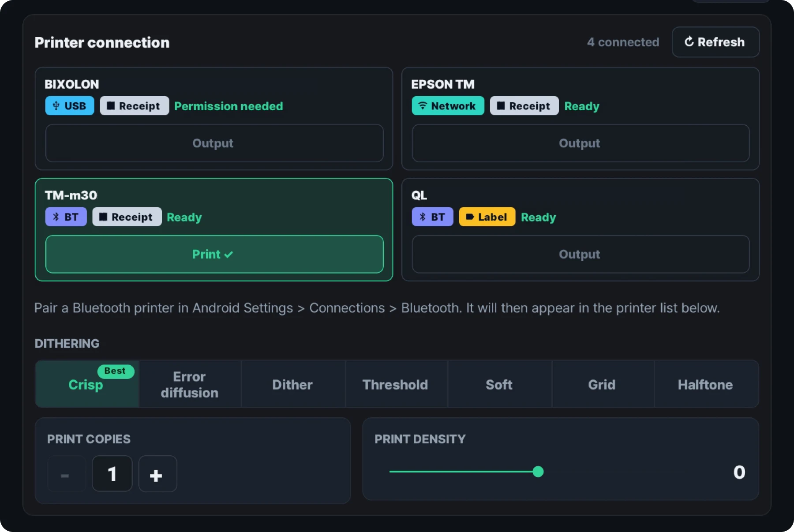Click the DITHERING section label
This screenshot has height=532, width=794.
(x=67, y=344)
